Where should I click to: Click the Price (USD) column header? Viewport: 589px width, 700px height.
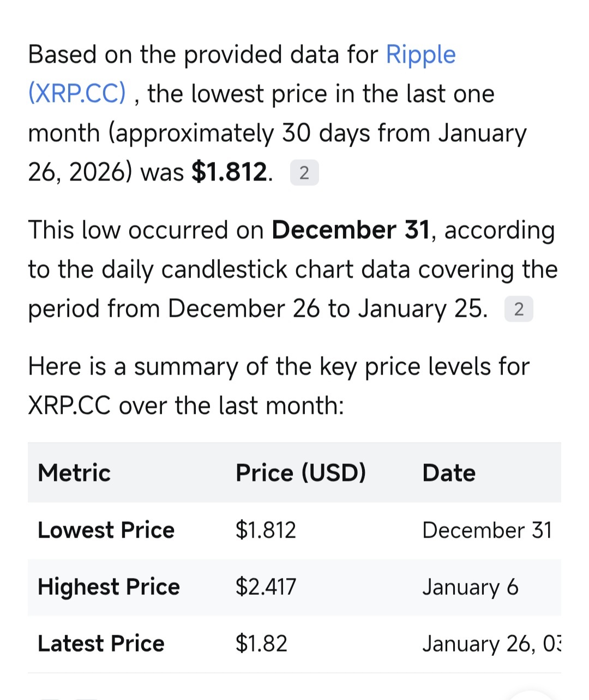click(x=300, y=473)
